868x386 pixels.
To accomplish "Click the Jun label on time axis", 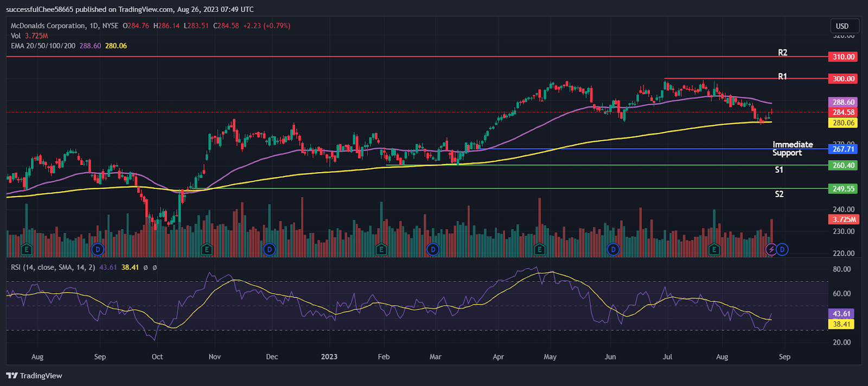I will coord(610,357).
